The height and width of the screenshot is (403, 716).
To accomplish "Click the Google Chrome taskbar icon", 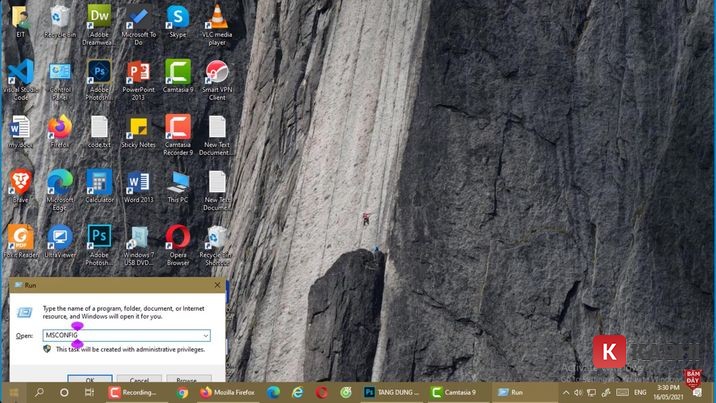I will tap(182, 393).
